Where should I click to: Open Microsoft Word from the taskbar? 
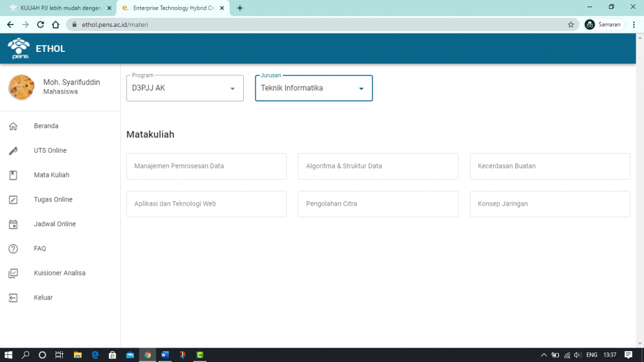pos(165,355)
